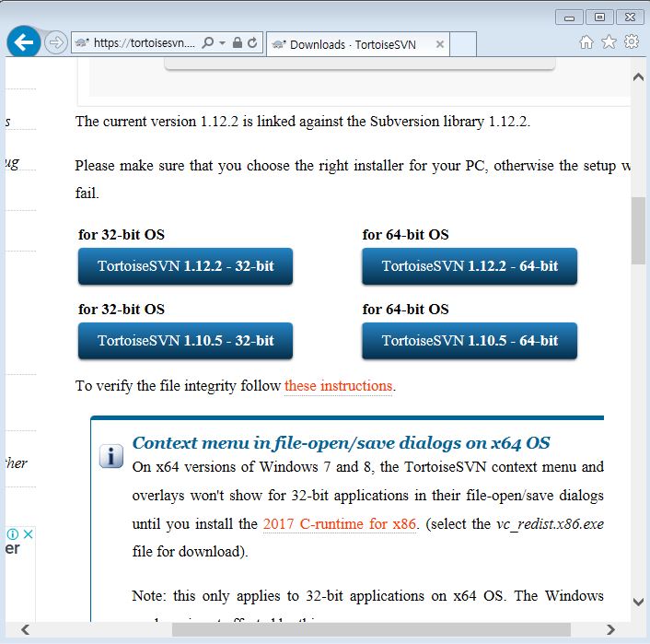Restore down the browser window
Image resolution: width=650 pixels, height=644 pixels.
tap(599, 17)
